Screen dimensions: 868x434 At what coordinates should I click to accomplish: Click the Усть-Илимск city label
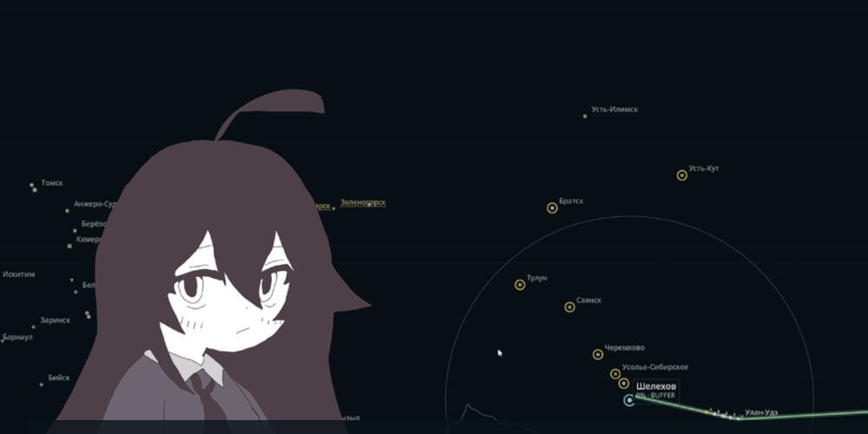click(615, 109)
